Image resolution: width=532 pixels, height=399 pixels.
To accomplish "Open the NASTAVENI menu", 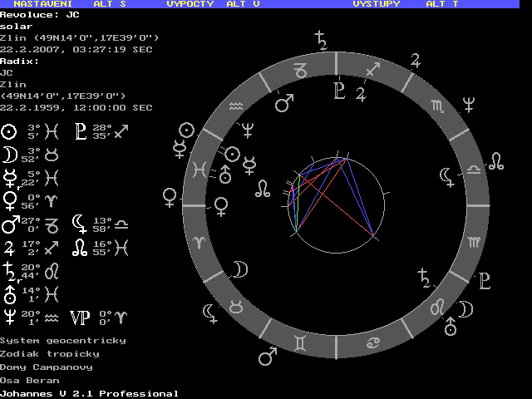I will (42, 4).
